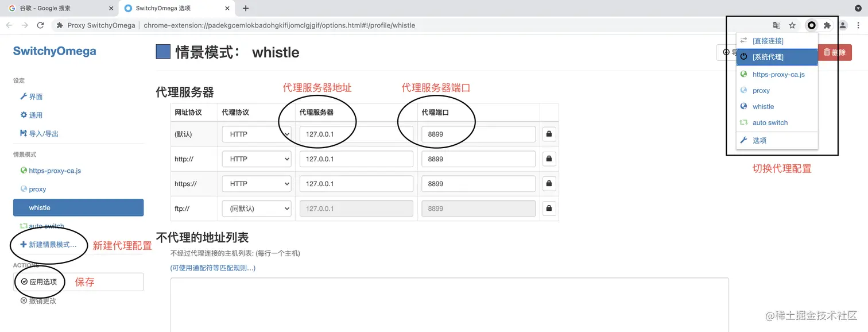Click SwitchyOmega logo heading
The image size is (868, 332).
point(55,51)
